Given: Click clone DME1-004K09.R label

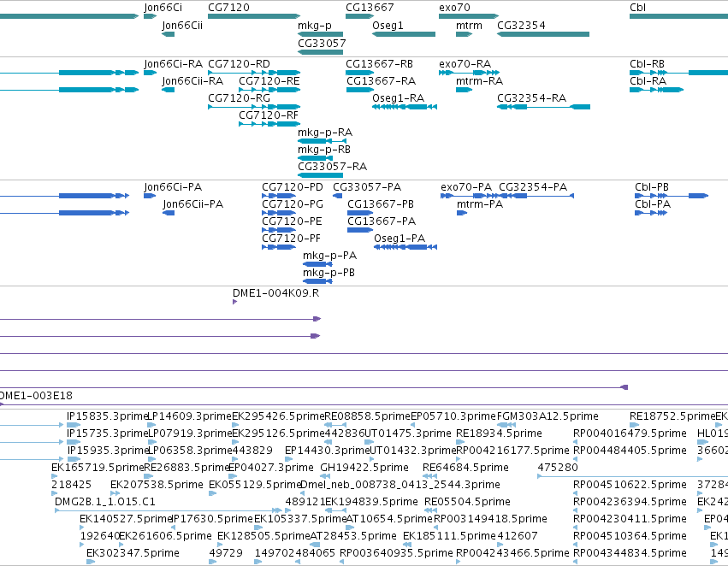Looking at the screenshot, I should tap(275, 293).
